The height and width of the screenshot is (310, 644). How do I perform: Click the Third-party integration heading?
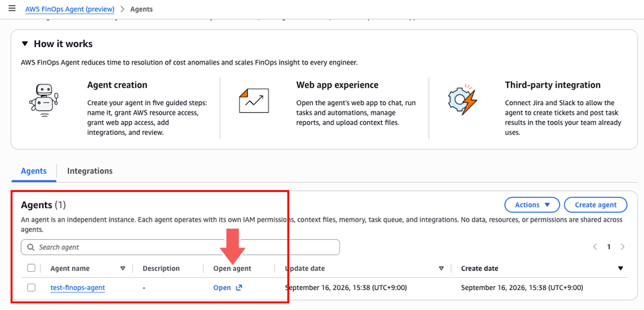553,85
